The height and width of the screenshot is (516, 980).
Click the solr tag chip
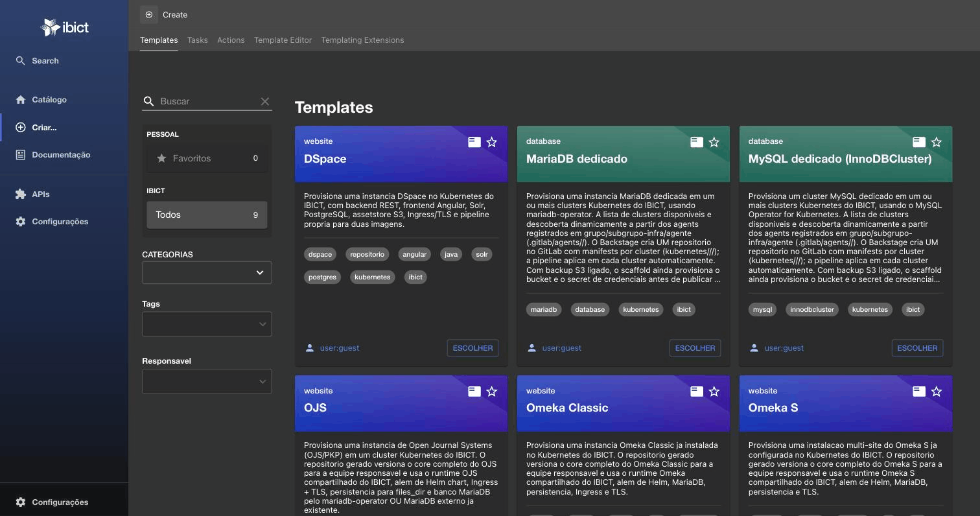(482, 254)
